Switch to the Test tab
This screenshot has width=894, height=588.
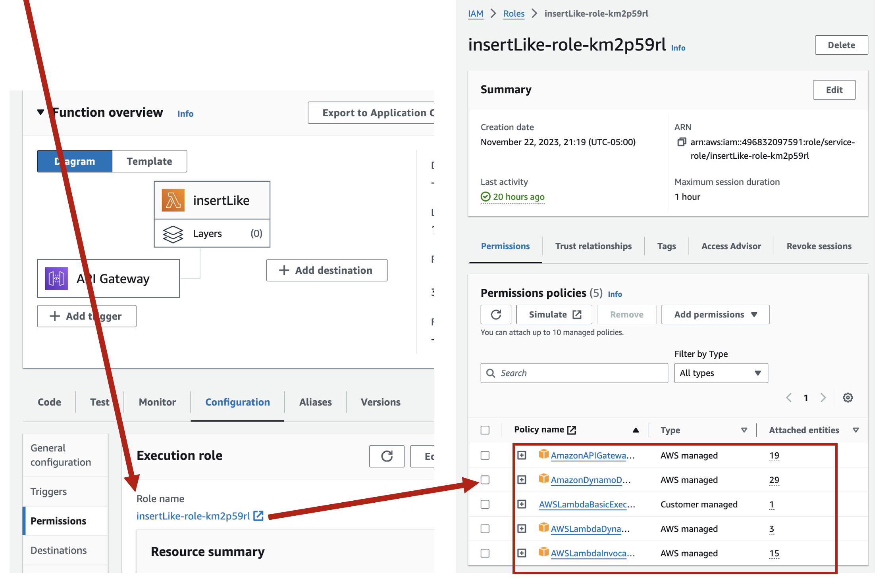click(x=100, y=402)
